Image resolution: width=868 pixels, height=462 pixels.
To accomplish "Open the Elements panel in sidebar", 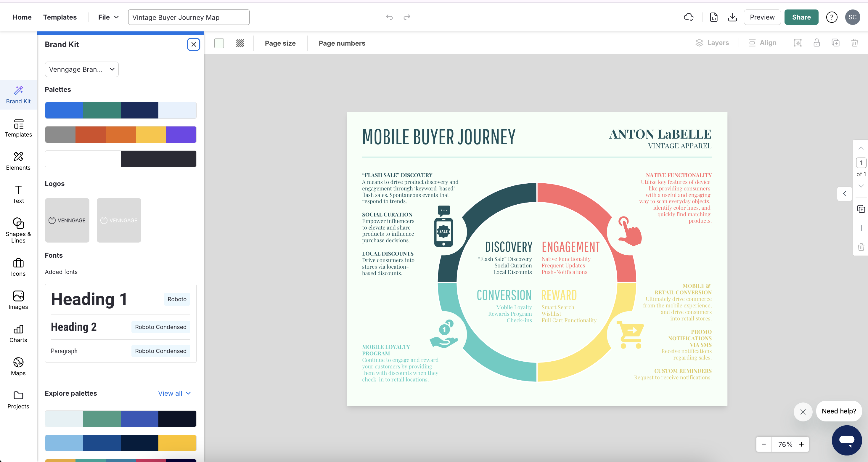I will pyautogui.click(x=18, y=161).
